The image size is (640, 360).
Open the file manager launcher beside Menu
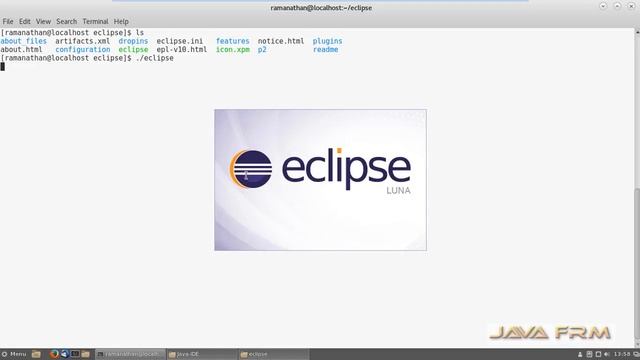click(x=36, y=354)
